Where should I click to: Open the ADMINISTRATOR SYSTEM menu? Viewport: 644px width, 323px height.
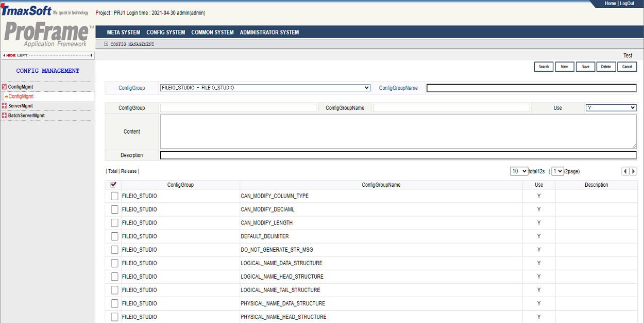tap(269, 33)
